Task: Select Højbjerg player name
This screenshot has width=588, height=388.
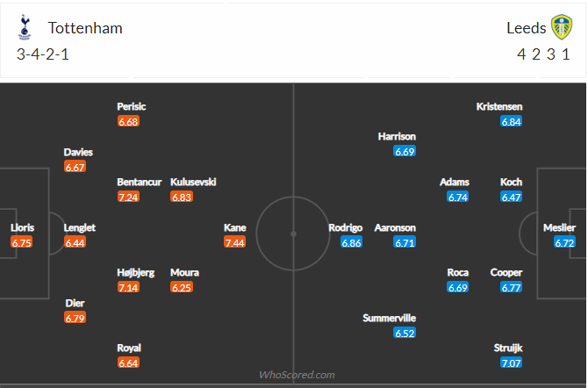Action: point(136,272)
